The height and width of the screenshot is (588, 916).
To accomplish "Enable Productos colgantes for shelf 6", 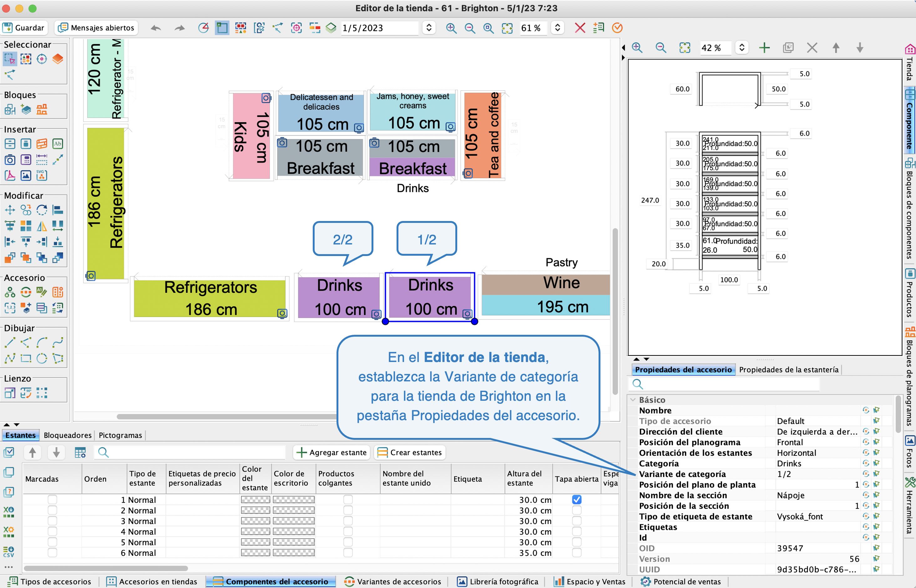I will point(348,552).
